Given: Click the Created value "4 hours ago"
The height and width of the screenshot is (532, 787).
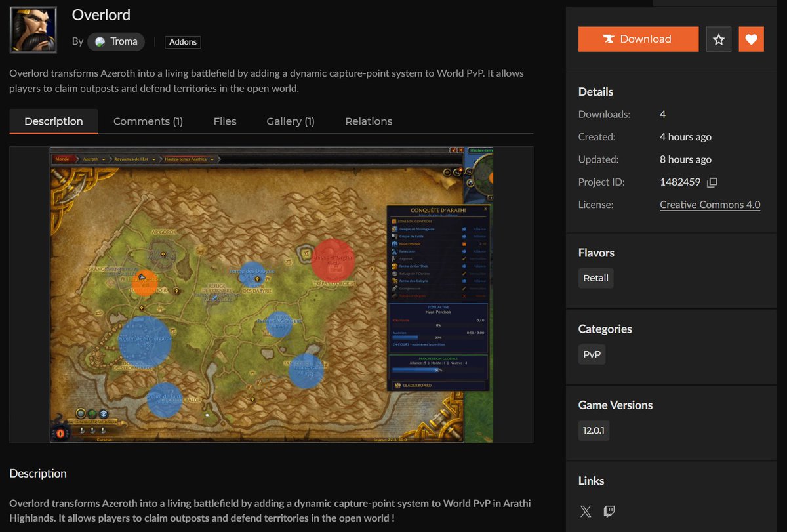Looking at the screenshot, I should click(x=685, y=137).
